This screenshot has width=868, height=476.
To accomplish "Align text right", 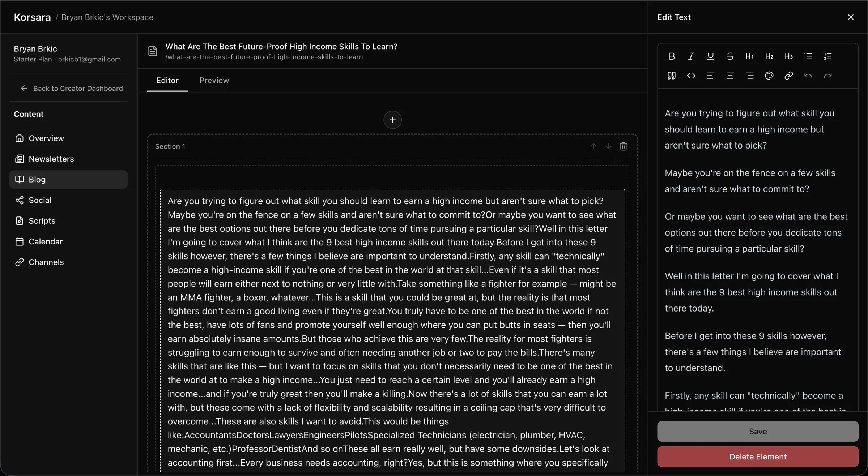I will (x=749, y=76).
